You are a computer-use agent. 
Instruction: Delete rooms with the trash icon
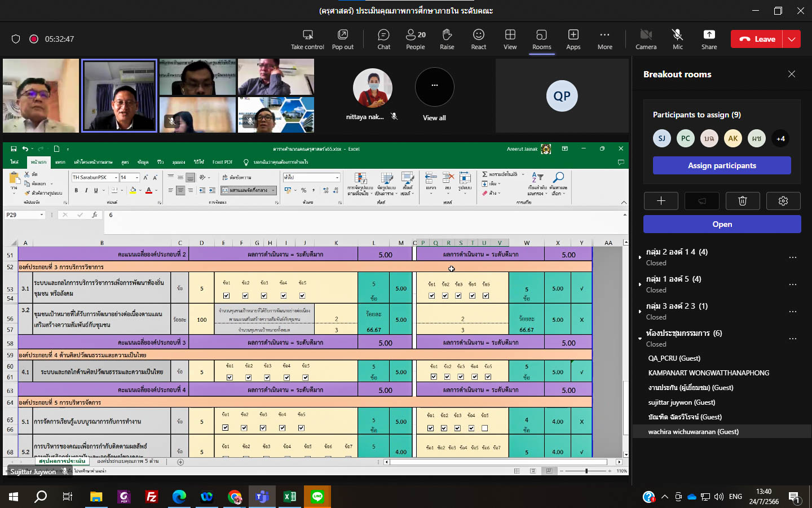(742, 201)
